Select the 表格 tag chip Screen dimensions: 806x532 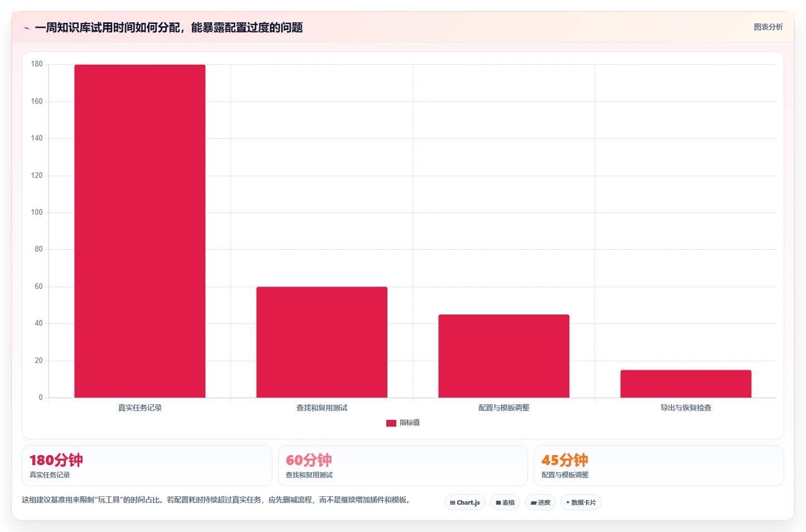click(505, 502)
